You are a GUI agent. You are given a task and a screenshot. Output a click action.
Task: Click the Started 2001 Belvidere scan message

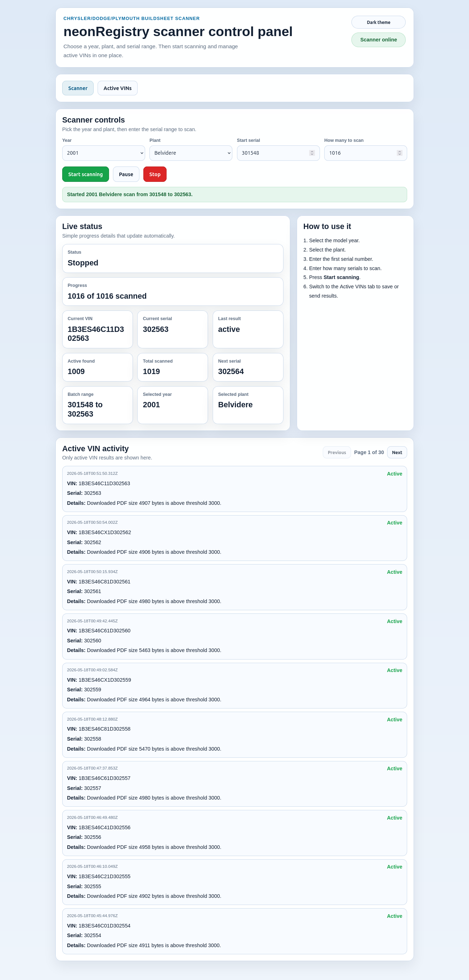(234, 194)
